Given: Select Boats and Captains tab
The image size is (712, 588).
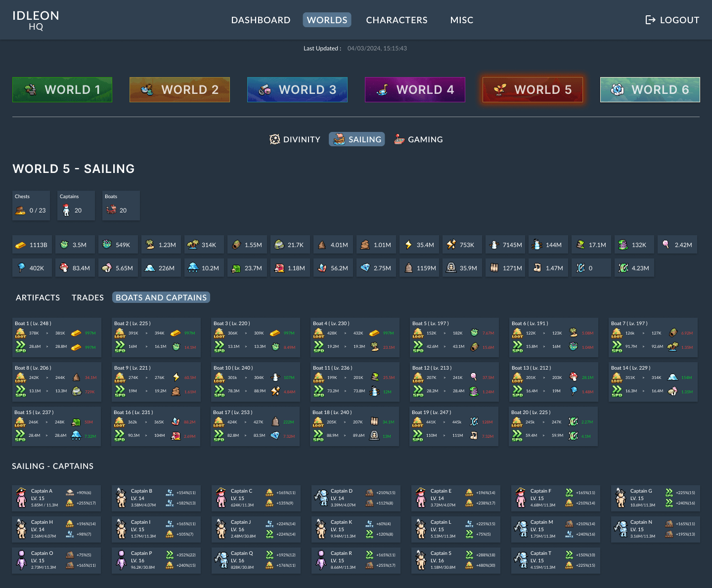Looking at the screenshot, I should pyautogui.click(x=161, y=297).
